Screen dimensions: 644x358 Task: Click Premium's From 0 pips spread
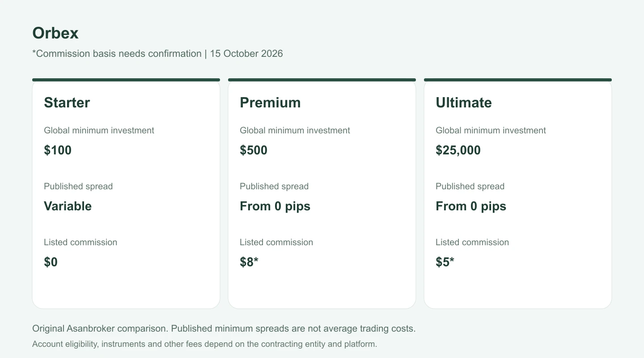[275, 206]
